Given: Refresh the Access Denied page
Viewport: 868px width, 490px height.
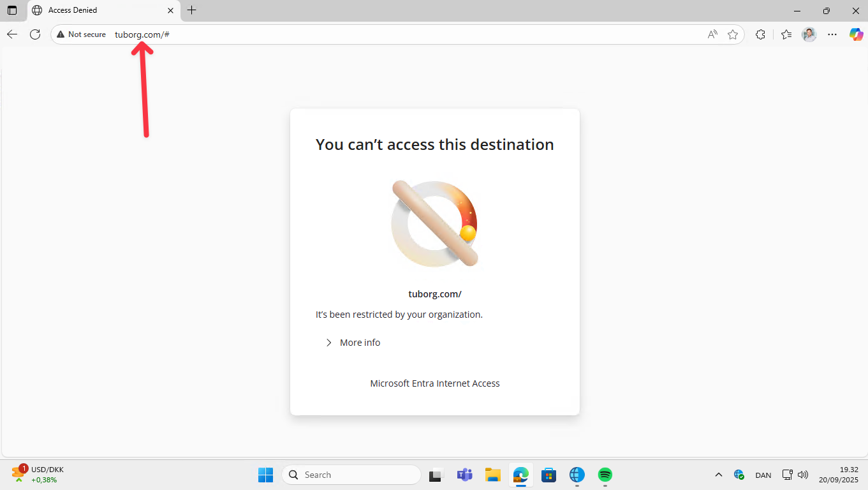Looking at the screenshot, I should (x=35, y=34).
